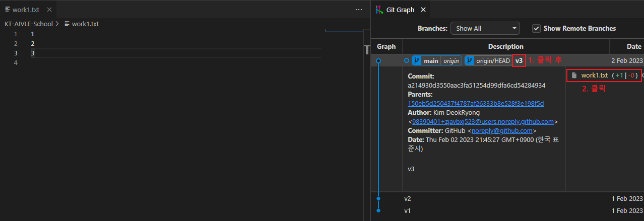
Task: Click the hollow commit node for v3 in graph
Action: (x=378, y=61)
